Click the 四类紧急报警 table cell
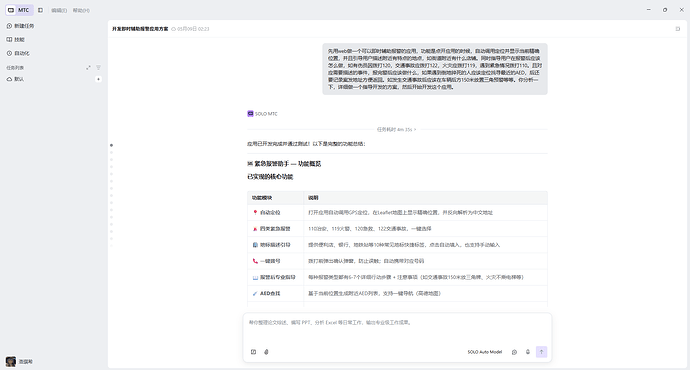The width and height of the screenshot is (690, 370). [x=275, y=229]
